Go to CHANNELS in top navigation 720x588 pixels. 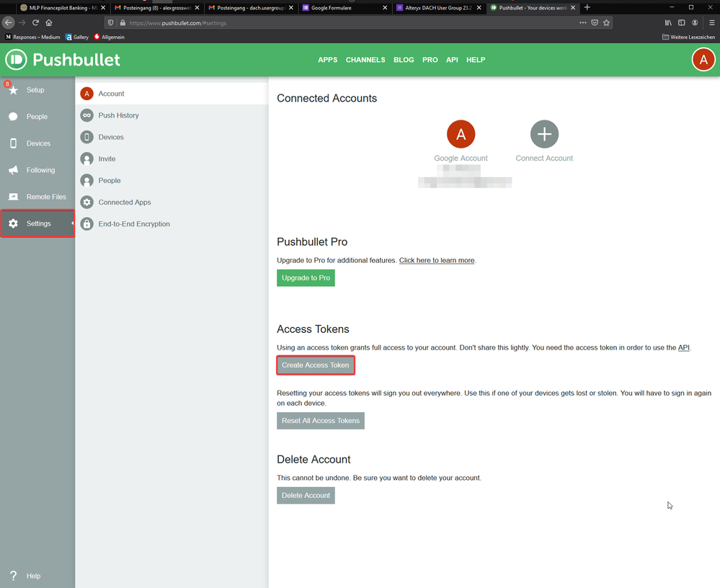tap(365, 60)
